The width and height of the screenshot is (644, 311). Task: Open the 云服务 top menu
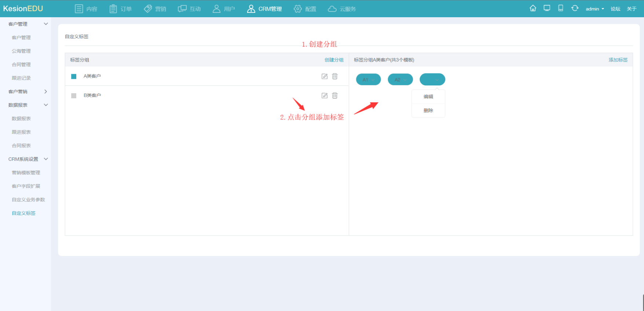(x=342, y=9)
